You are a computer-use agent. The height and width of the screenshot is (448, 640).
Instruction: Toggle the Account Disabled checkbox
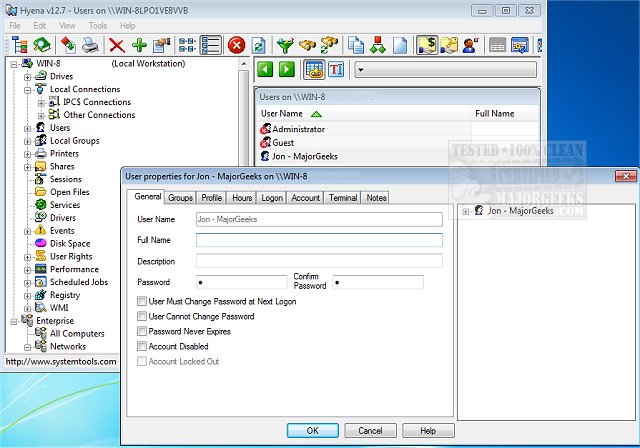click(x=142, y=346)
